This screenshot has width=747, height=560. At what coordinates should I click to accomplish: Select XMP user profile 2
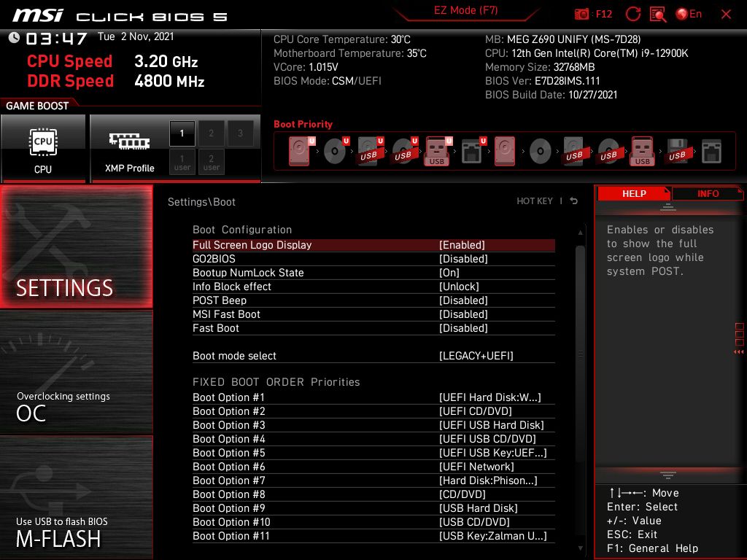click(211, 162)
